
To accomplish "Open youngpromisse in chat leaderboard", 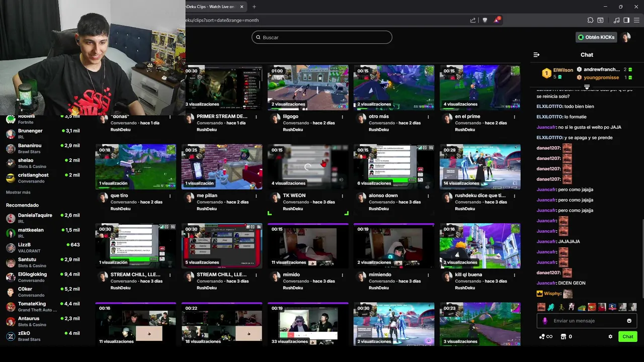I will (601, 77).
